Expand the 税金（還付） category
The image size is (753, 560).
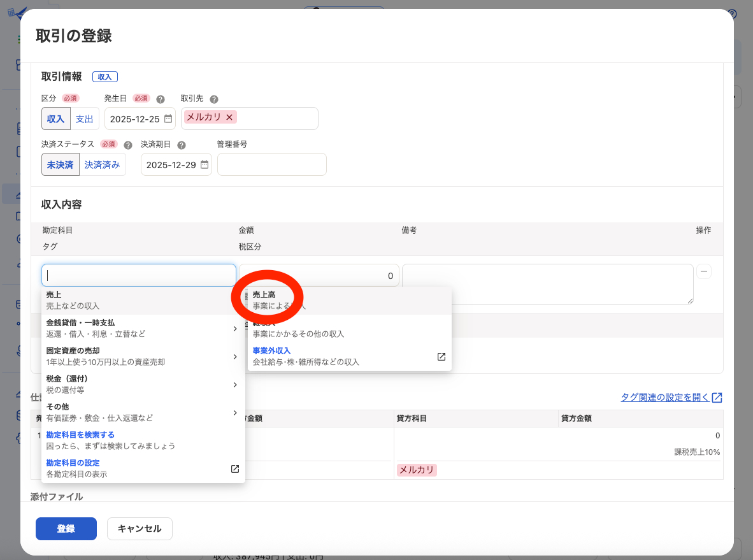pyautogui.click(x=140, y=384)
